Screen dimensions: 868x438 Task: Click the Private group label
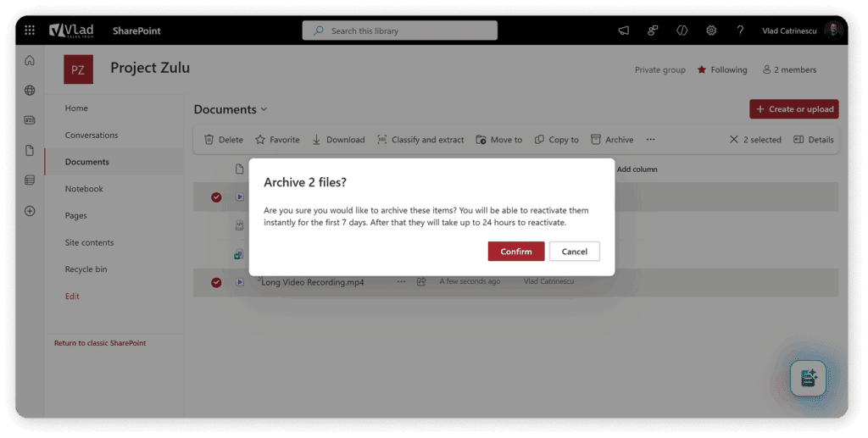point(659,69)
